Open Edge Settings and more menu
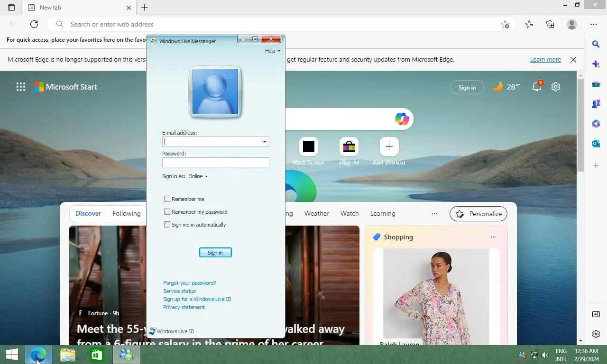This screenshot has height=364, width=607. (594, 24)
